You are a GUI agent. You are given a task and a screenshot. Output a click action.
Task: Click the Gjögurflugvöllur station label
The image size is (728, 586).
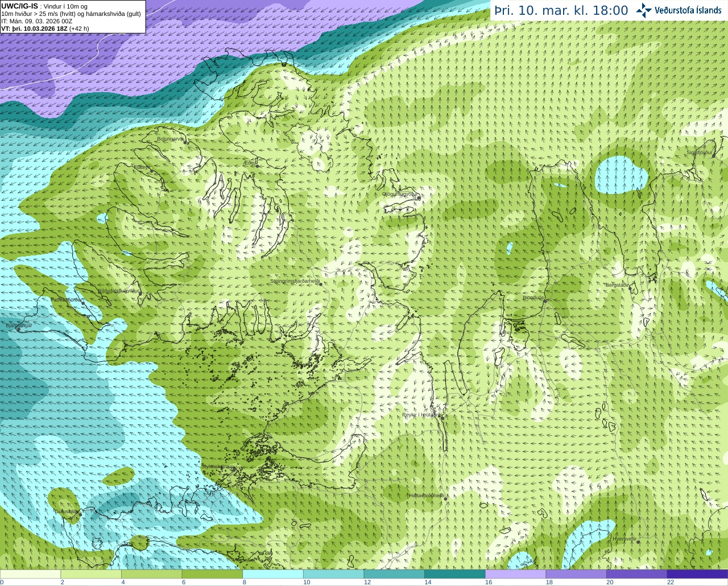400,194
